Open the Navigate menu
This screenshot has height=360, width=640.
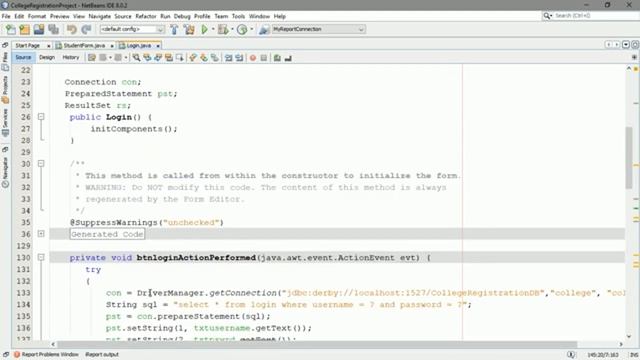[x=100, y=16]
